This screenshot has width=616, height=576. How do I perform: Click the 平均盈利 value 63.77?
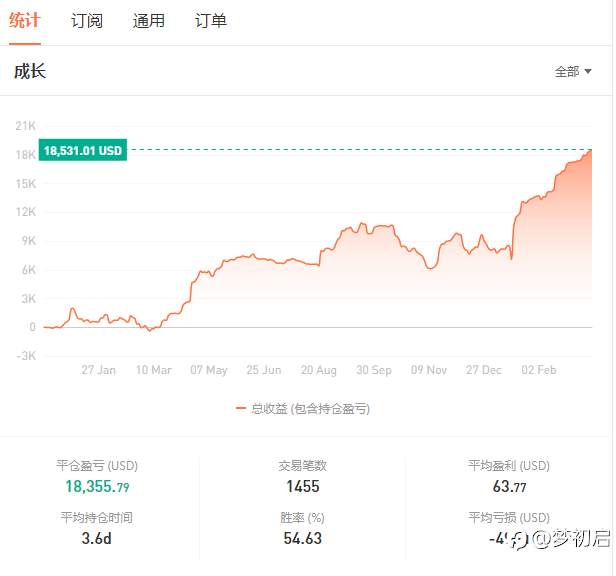[509, 486]
